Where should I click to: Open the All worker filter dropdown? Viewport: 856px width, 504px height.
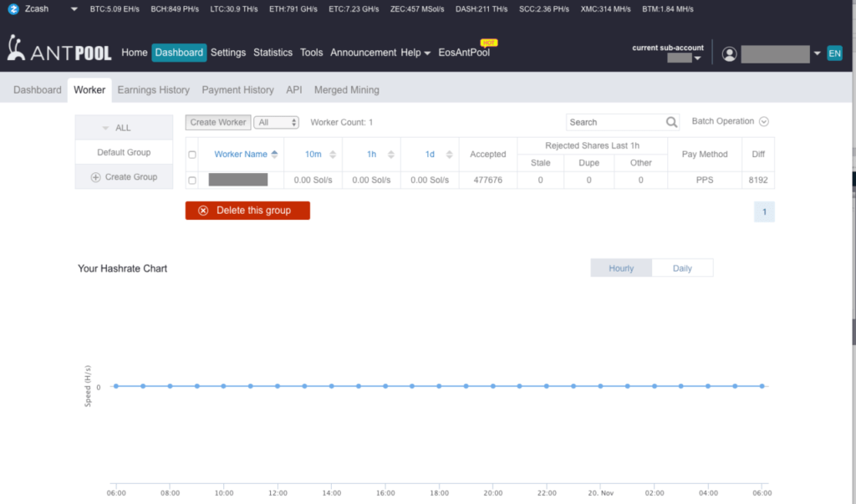pos(276,122)
